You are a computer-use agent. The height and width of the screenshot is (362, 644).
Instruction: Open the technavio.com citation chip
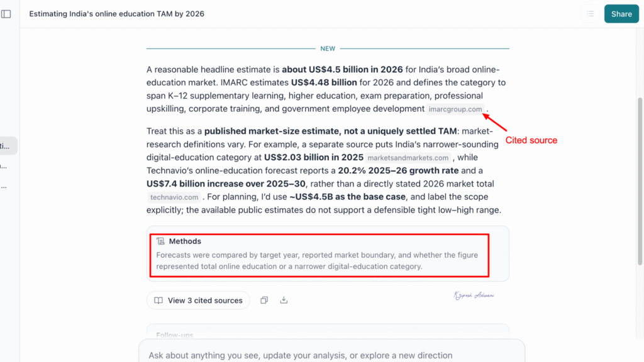[174, 197]
